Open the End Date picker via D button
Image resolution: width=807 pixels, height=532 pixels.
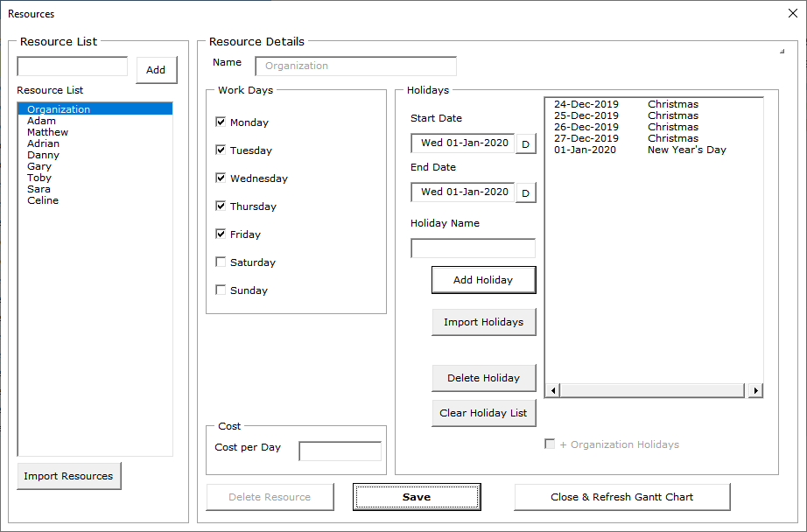click(x=526, y=192)
